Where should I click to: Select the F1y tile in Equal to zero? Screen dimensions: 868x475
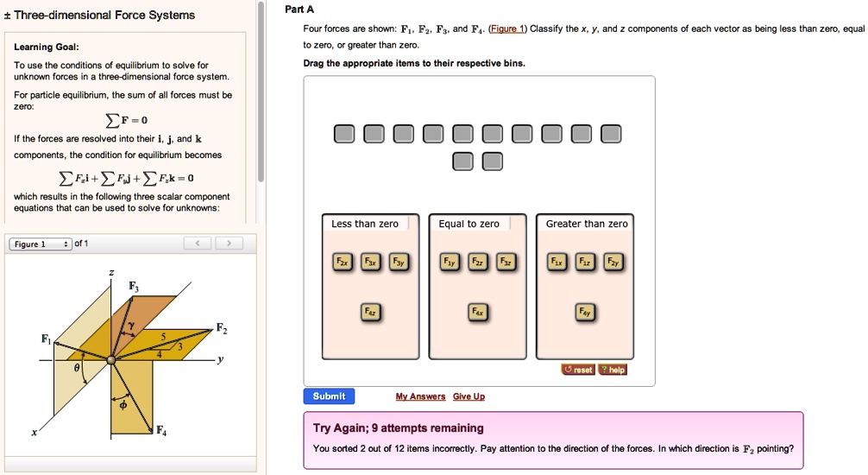(x=450, y=263)
